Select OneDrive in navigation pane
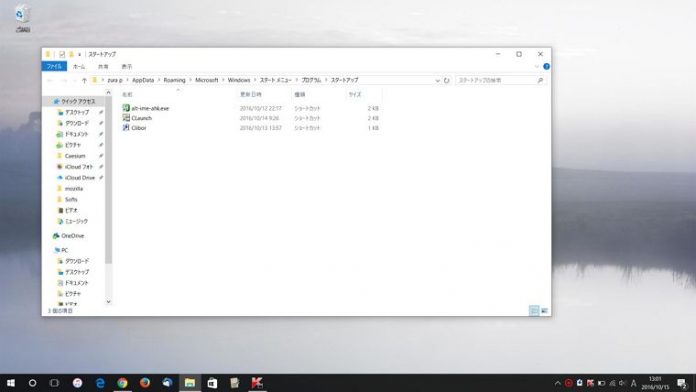 point(72,236)
